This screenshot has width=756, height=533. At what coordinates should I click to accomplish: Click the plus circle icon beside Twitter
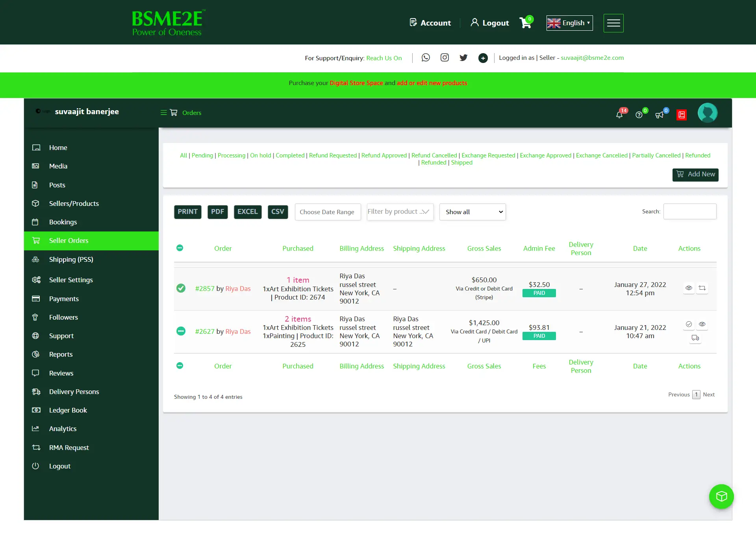pos(483,58)
